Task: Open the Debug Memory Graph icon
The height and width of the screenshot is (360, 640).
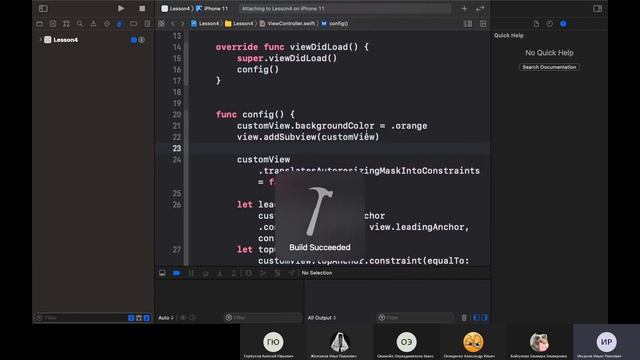Action: pos(263,273)
